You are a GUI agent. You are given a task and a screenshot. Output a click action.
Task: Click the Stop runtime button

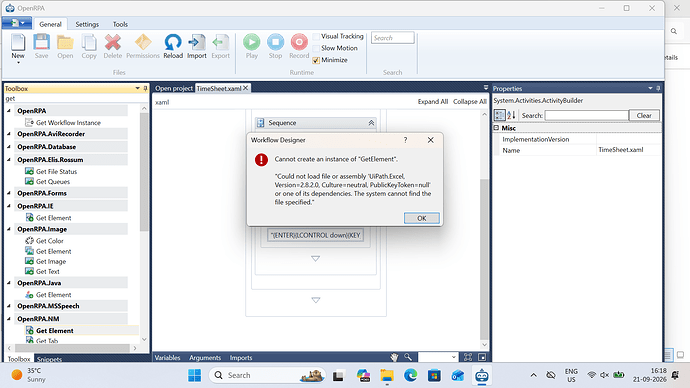pyautogui.click(x=275, y=42)
